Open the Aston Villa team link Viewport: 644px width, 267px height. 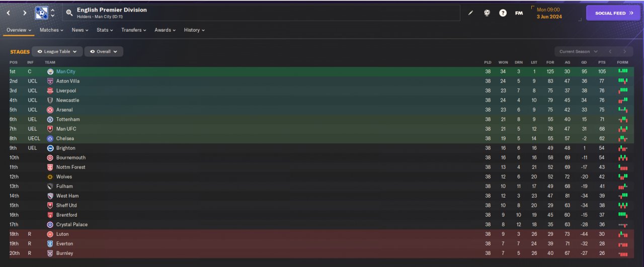(68, 81)
